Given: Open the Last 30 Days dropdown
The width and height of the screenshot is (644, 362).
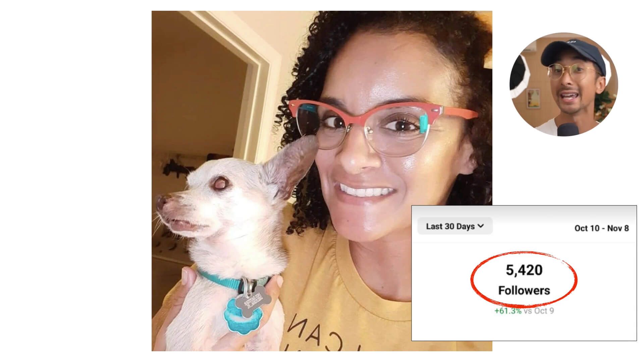Looking at the screenshot, I should click(455, 226).
